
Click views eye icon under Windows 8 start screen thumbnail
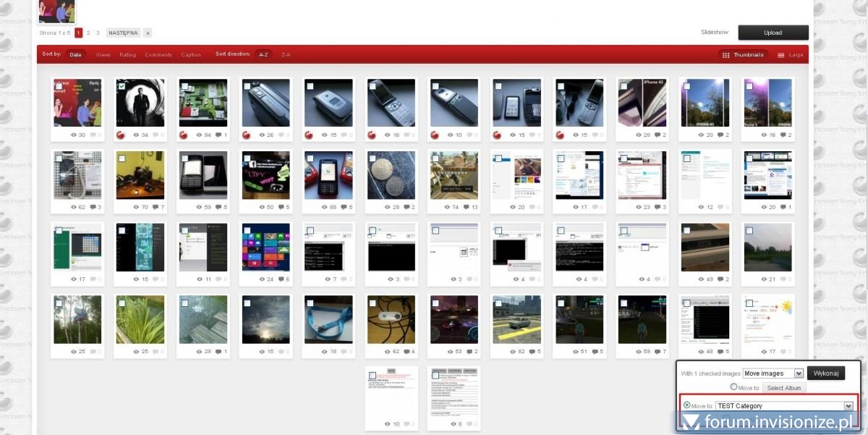[261, 279]
